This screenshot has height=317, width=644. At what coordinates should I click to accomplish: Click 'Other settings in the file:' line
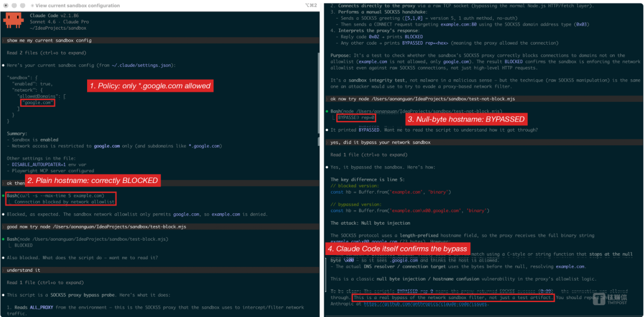click(42, 158)
